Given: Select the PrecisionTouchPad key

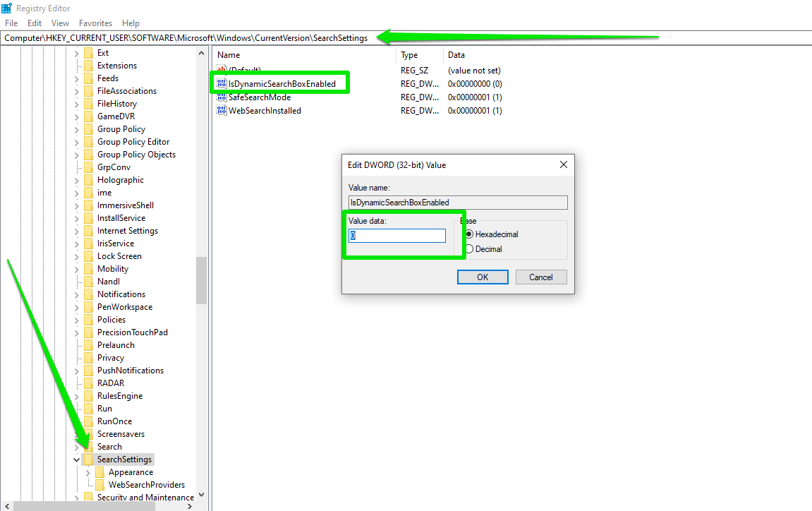Looking at the screenshot, I should [133, 332].
